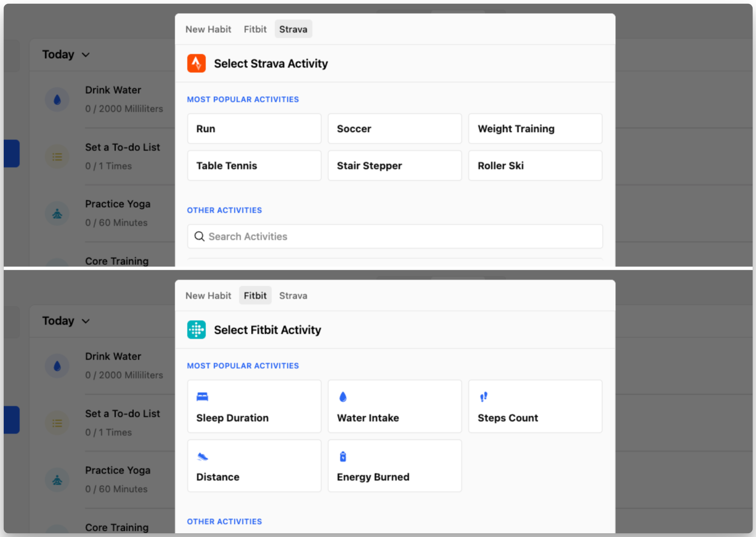Switch to Fitbit tab in Strava dialog
Image resolution: width=756 pixels, height=537 pixels.
click(x=255, y=29)
